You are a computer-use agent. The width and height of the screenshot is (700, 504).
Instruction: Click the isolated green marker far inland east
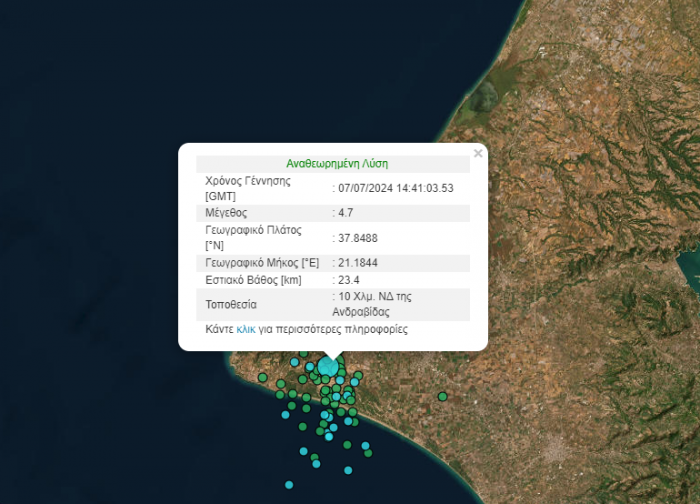[442, 397]
